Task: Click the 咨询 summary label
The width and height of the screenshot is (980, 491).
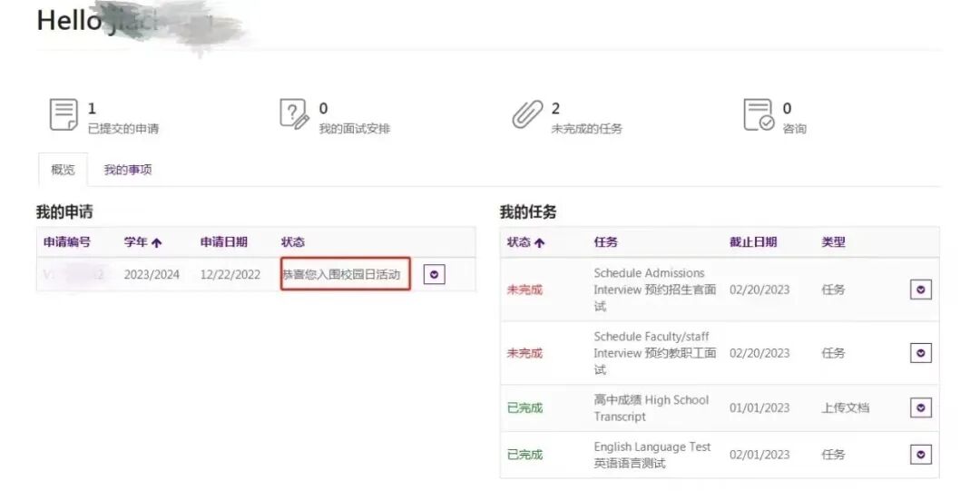Action: [794, 129]
